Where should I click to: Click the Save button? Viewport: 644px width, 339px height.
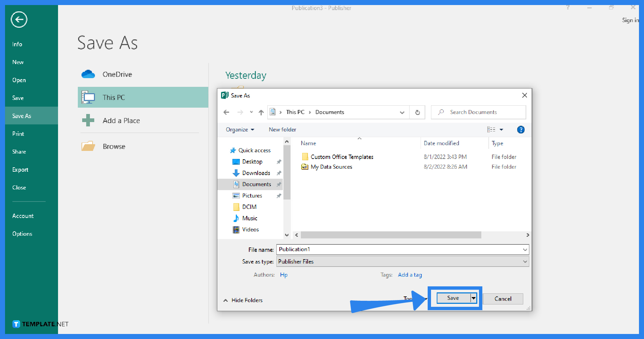pyautogui.click(x=453, y=298)
